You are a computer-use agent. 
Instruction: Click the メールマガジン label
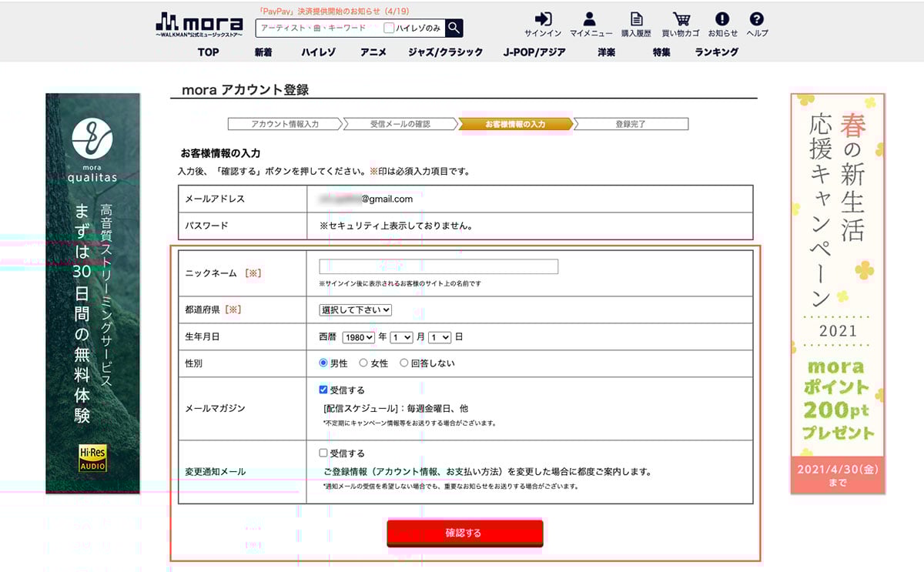click(215, 409)
